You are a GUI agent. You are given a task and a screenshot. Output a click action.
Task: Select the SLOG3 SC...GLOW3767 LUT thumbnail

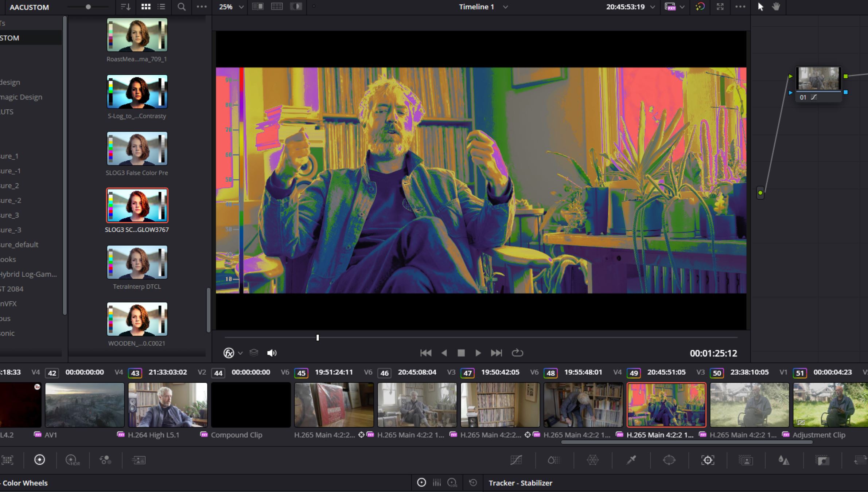point(137,205)
